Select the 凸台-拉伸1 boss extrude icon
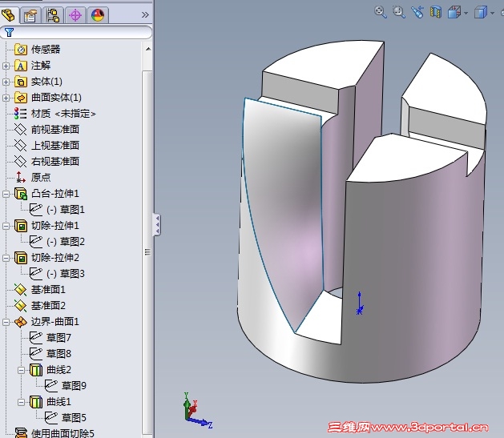504x438 pixels. click(21, 194)
